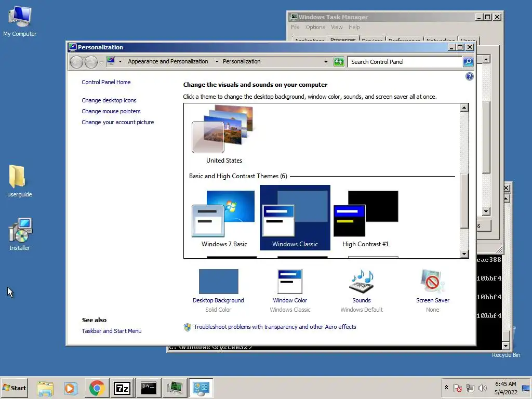Click the Change desktop icons link
The width and height of the screenshot is (532, 399).
(109, 100)
